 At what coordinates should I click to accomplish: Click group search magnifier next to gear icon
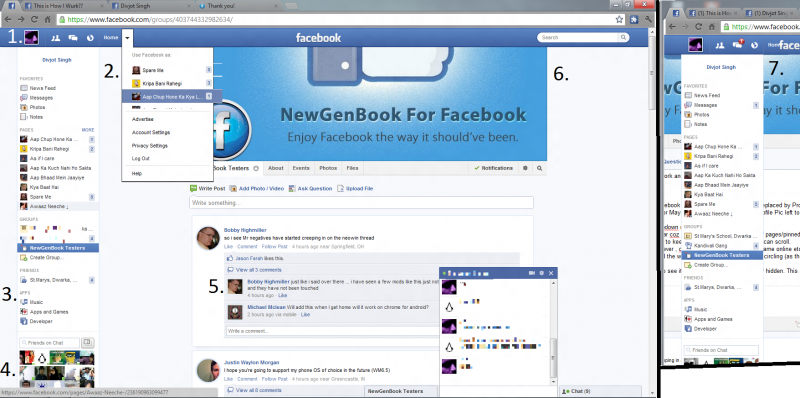(540, 168)
